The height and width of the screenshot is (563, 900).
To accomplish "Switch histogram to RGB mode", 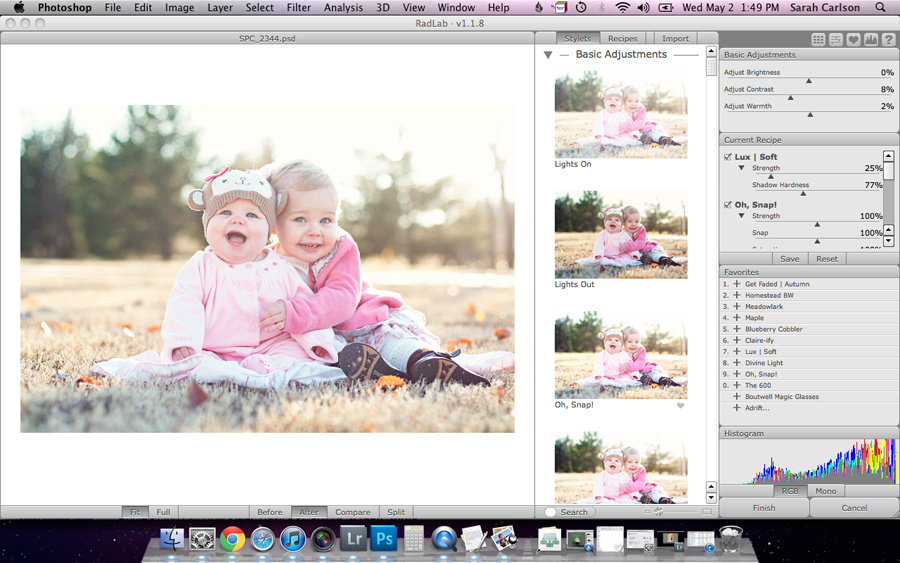I will 790,491.
